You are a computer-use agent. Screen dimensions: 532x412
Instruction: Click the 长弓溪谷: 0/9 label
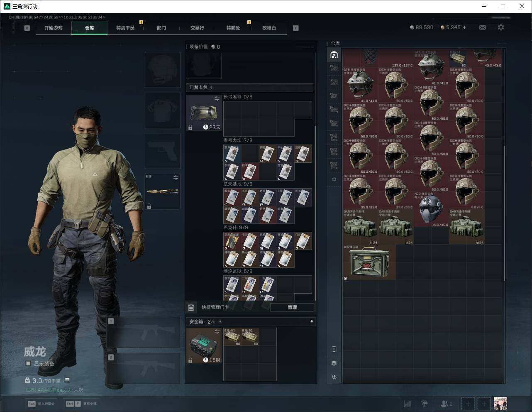[238, 97]
